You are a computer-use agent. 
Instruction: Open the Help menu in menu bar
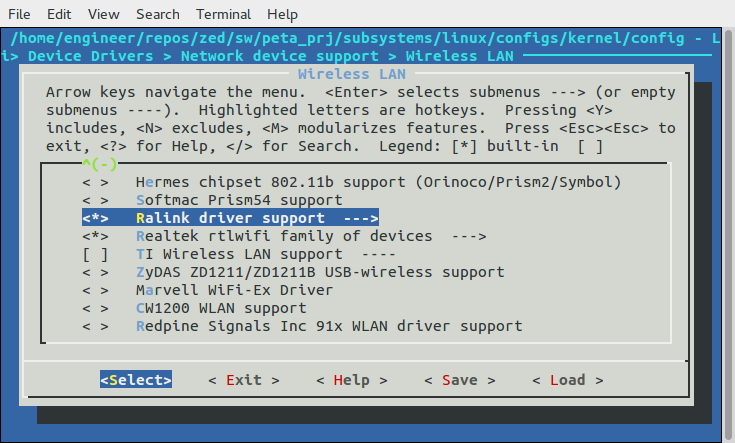282,15
